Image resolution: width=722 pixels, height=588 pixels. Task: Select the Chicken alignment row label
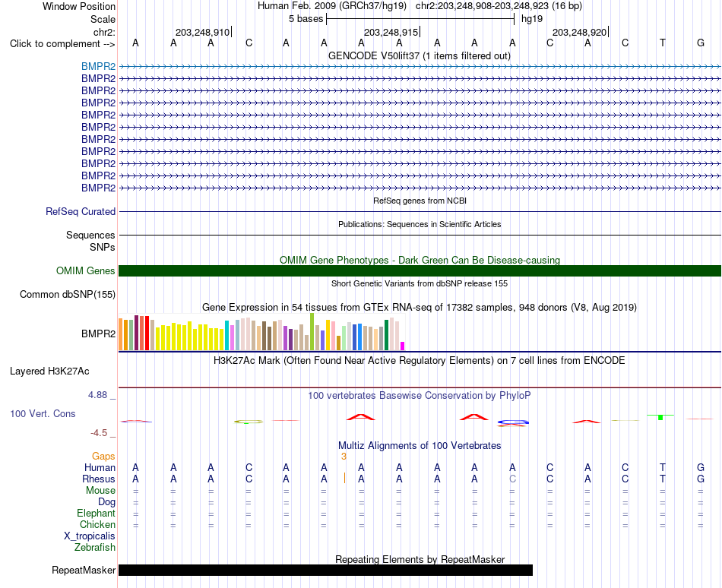point(97,524)
